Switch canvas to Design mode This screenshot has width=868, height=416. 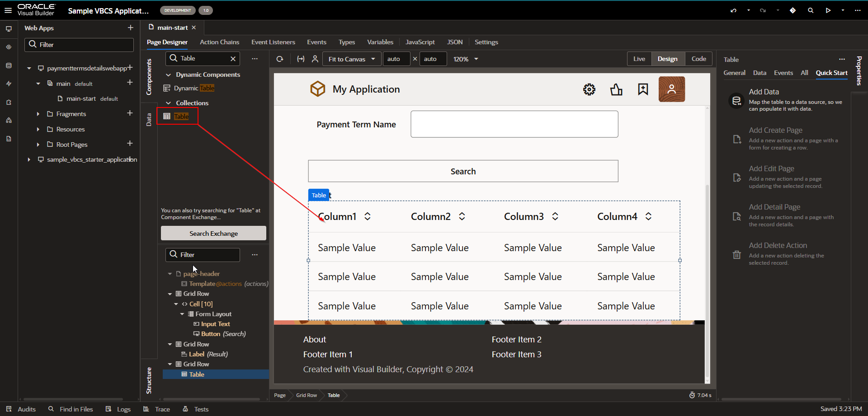tap(667, 59)
